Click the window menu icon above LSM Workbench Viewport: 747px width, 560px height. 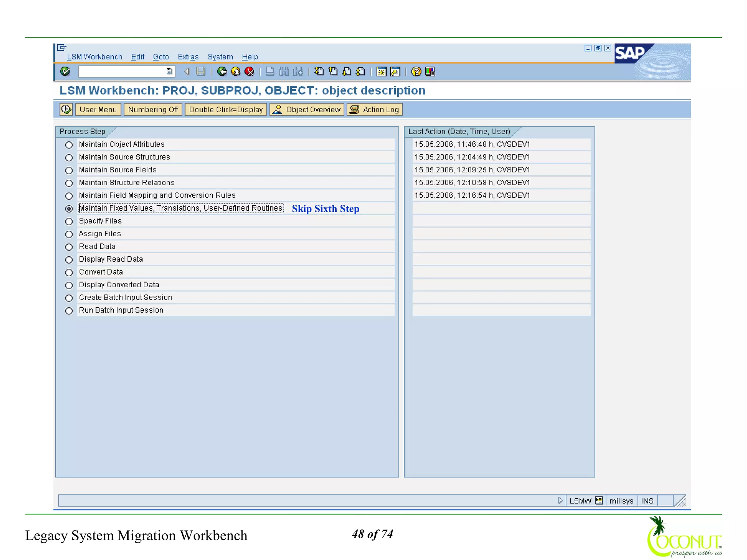pos(62,47)
